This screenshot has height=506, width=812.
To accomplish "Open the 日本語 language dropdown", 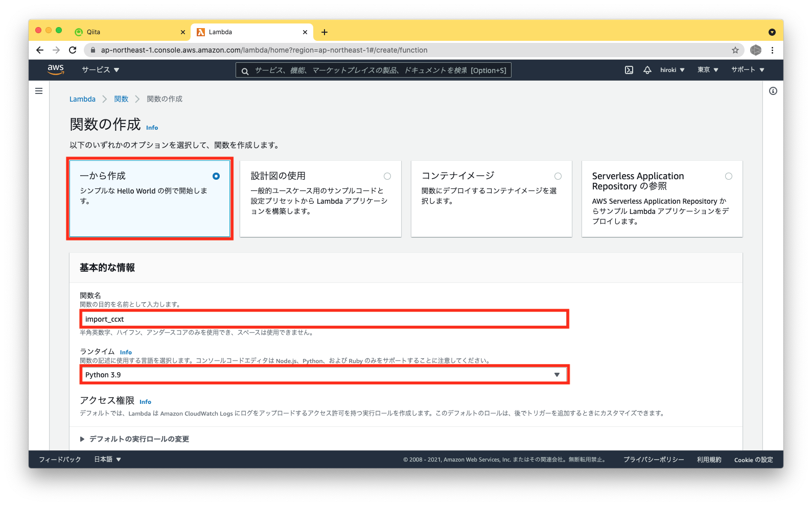I will (108, 460).
